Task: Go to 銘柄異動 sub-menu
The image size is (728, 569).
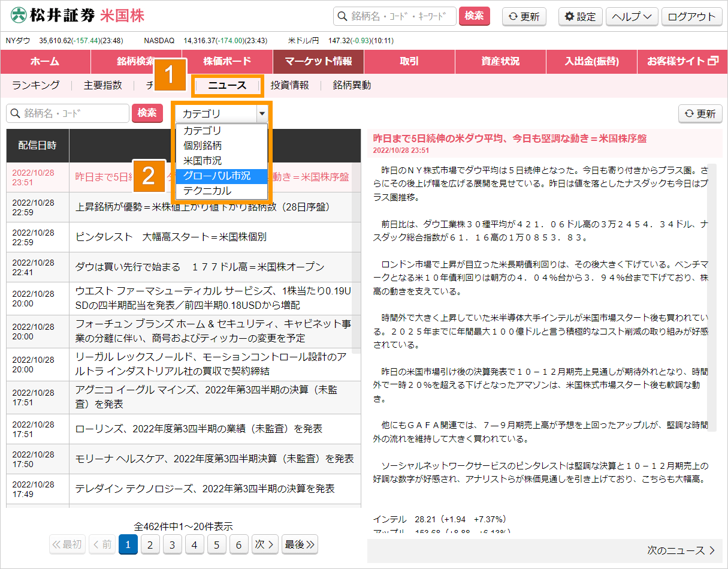Action: tap(352, 85)
